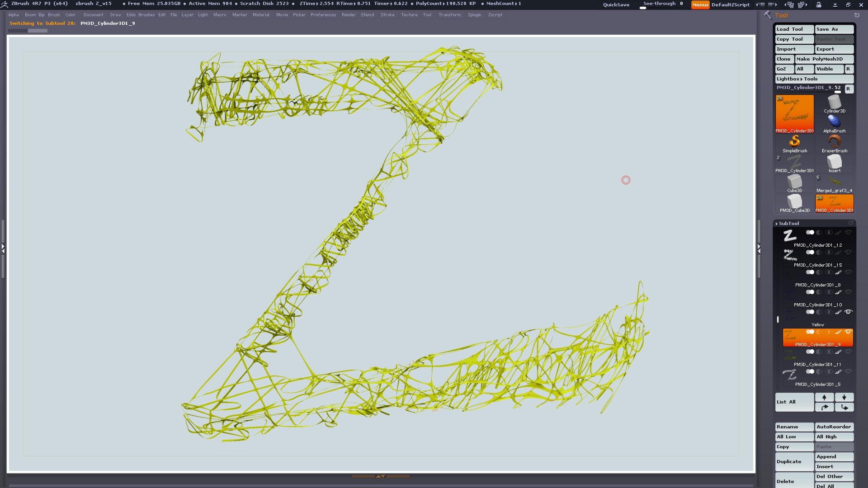Open the Zplugin menu
This screenshot has height=488, width=868.
click(x=474, y=15)
